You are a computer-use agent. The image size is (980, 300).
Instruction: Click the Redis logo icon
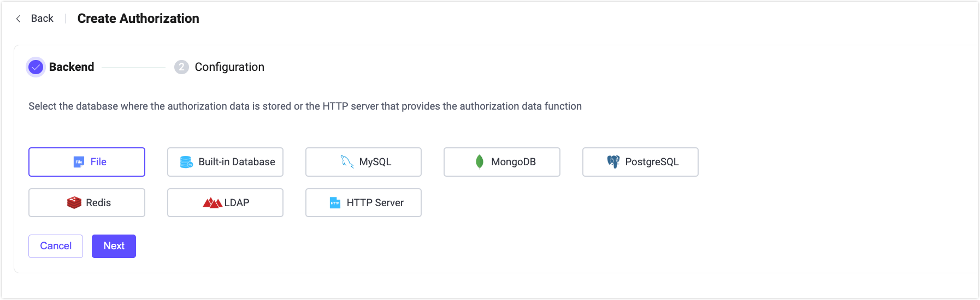tap(74, 203)
